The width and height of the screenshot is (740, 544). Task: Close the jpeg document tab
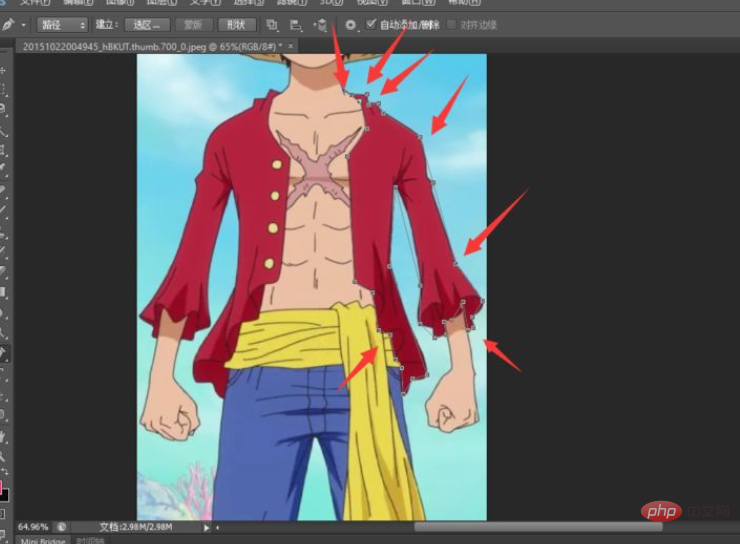coord(291,46)
